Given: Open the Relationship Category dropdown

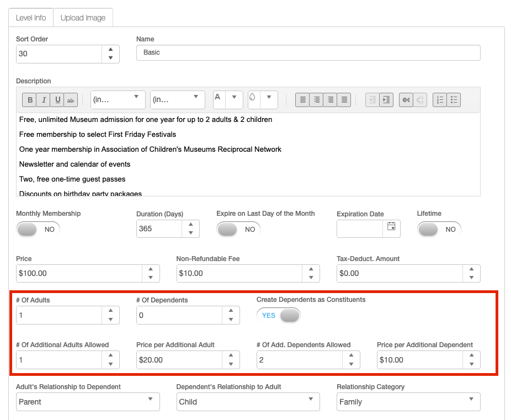Looking at the screenshot, I should (409, 402).
